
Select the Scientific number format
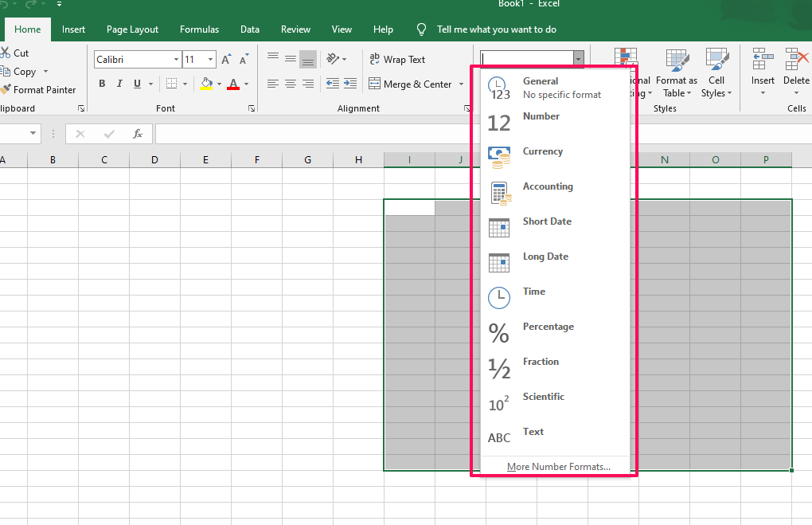[544, 396]
